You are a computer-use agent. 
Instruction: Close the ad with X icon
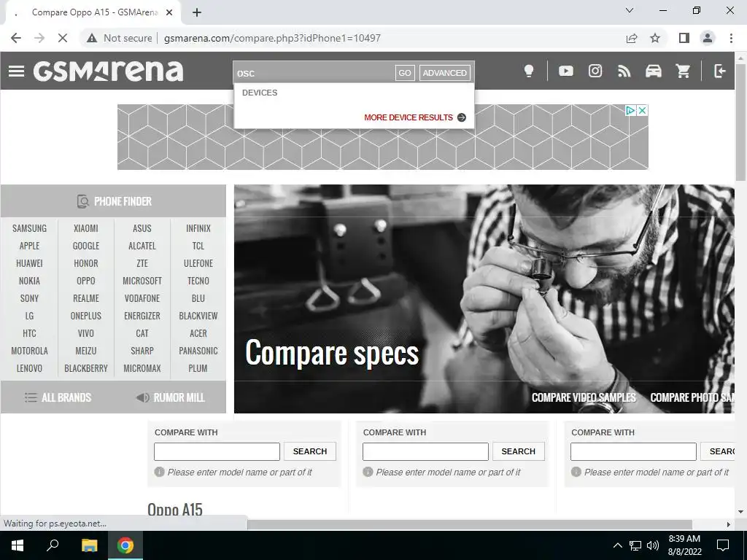pos(642,111)
